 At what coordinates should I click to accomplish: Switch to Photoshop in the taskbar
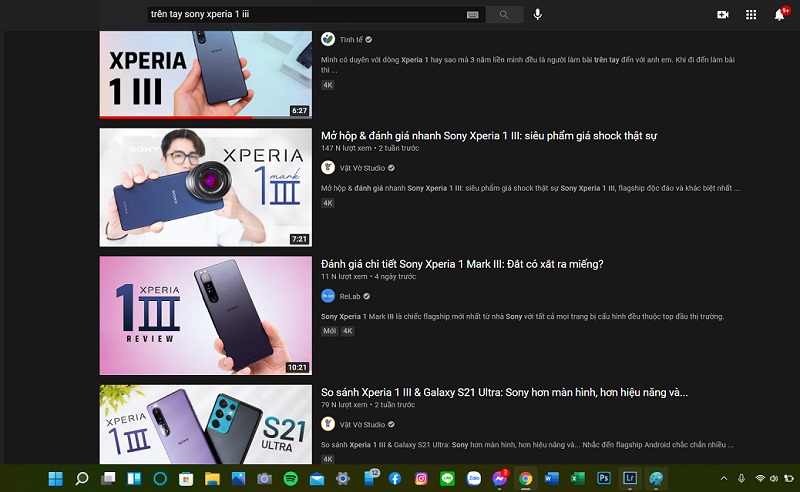pyautogui.click(x=604, y=478)
